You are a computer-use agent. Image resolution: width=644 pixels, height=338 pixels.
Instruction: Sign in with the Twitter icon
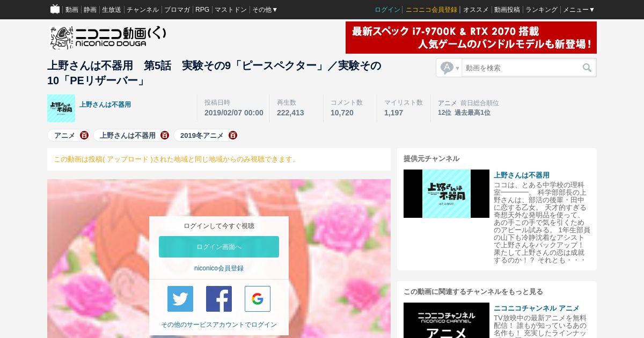click(180, 299)
